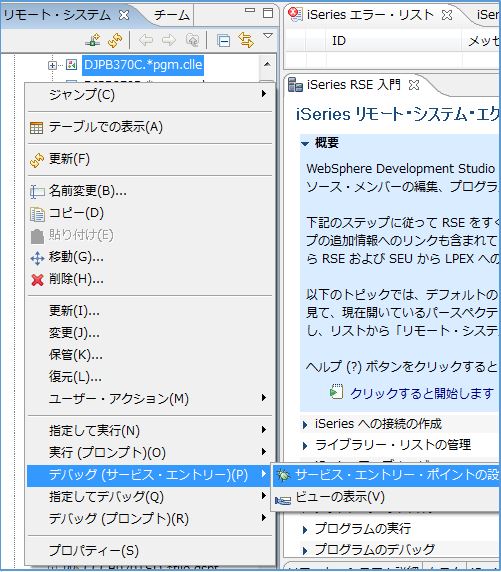Image resolution: width=501 pixels, height=572 pixels.
Task: Choose 保管(K)... menu entry
Action: 150,355
